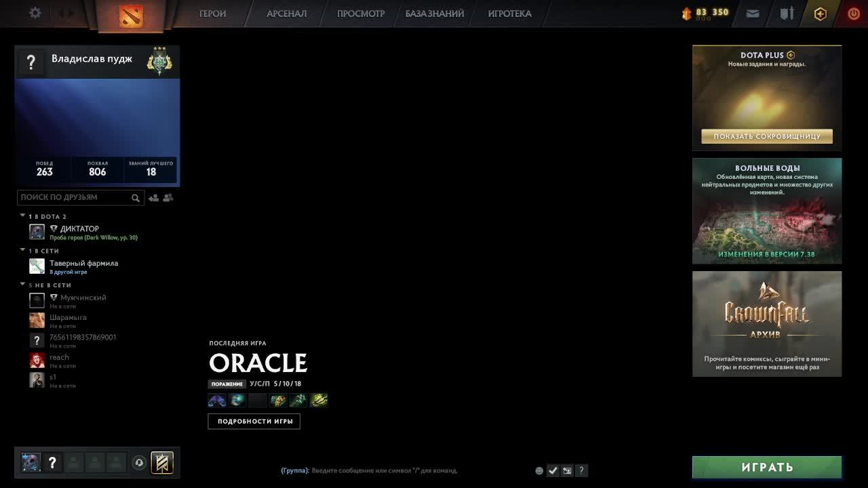
Task: Click the chat checkmark icon
Action: pyautogui.click(x=553, y=470)
